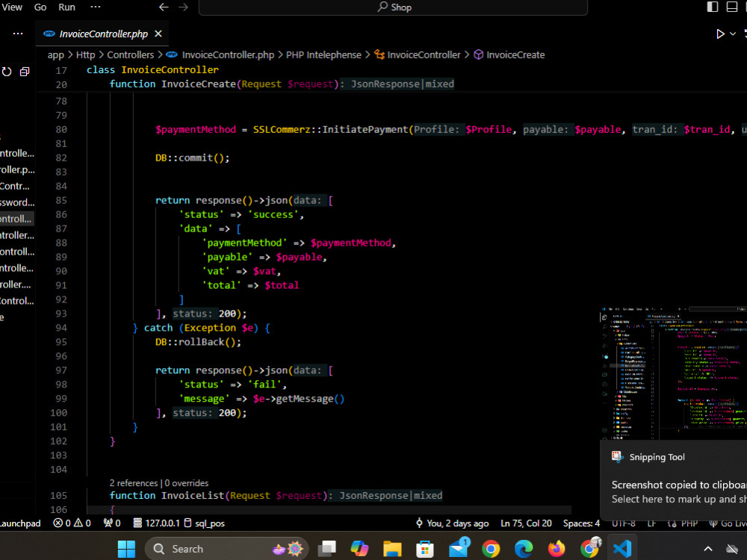Open the Snipping Tool screenshot thumbnail

[x=673, y=373]
